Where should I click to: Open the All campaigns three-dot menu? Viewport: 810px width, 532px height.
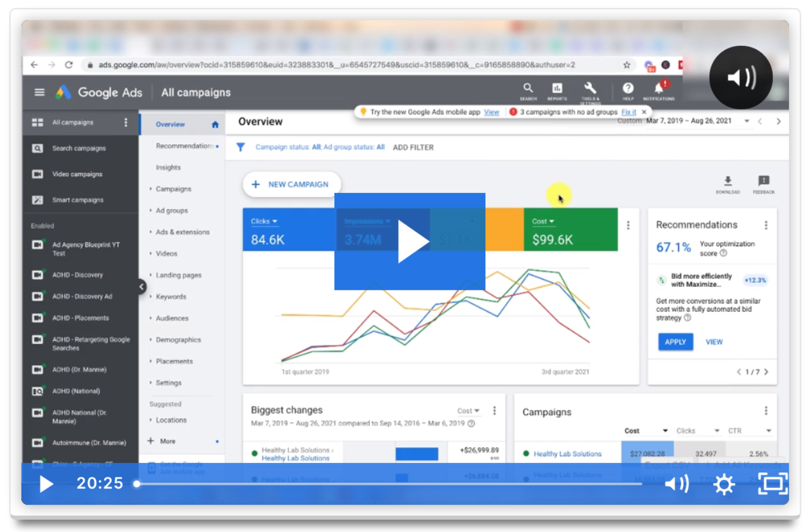pos(126,122)
